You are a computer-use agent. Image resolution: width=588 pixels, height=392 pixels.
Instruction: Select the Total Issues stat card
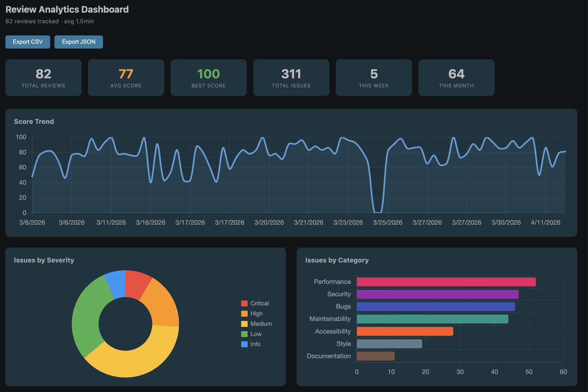coord(291,77)
